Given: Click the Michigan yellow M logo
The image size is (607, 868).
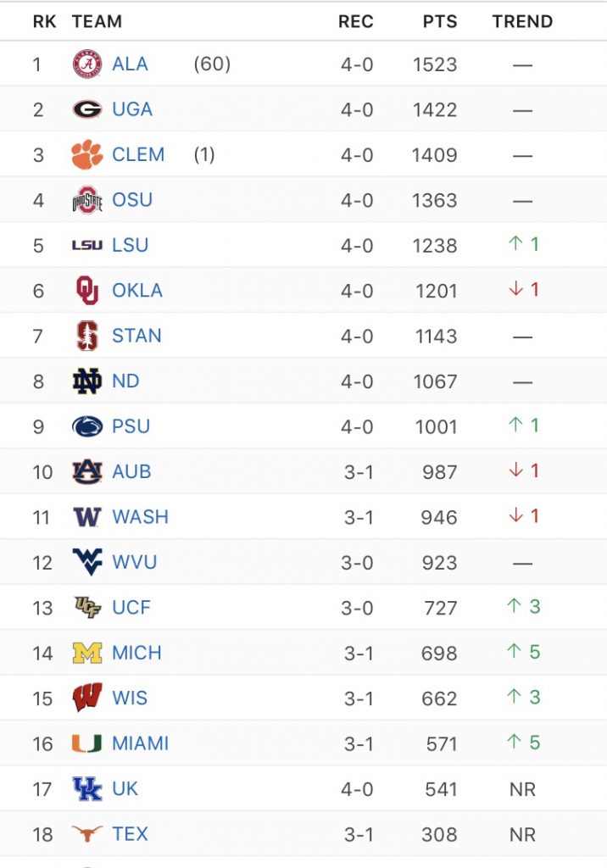Looking at the screenshot, I should click(x=87, y=653).
